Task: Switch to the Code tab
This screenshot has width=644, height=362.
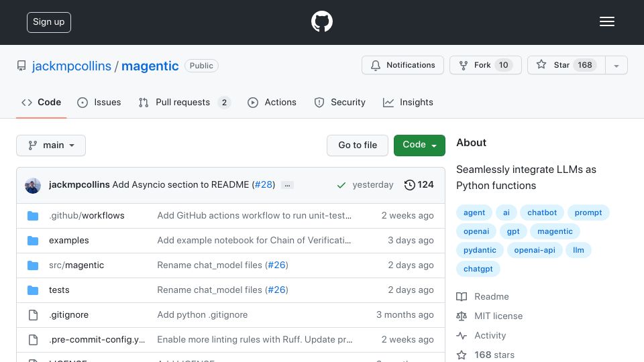Action: (41, 102)
